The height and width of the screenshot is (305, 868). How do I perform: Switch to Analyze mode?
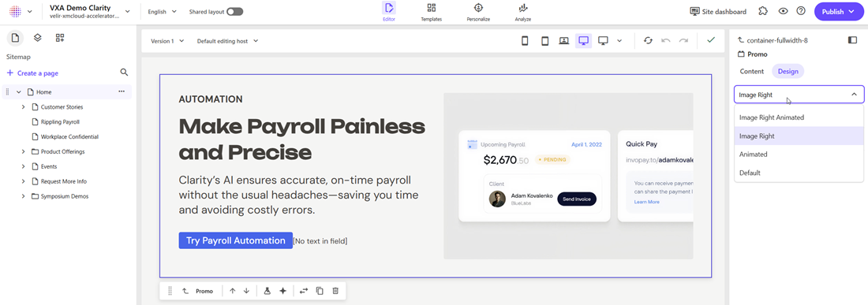(x=522, y=12)
